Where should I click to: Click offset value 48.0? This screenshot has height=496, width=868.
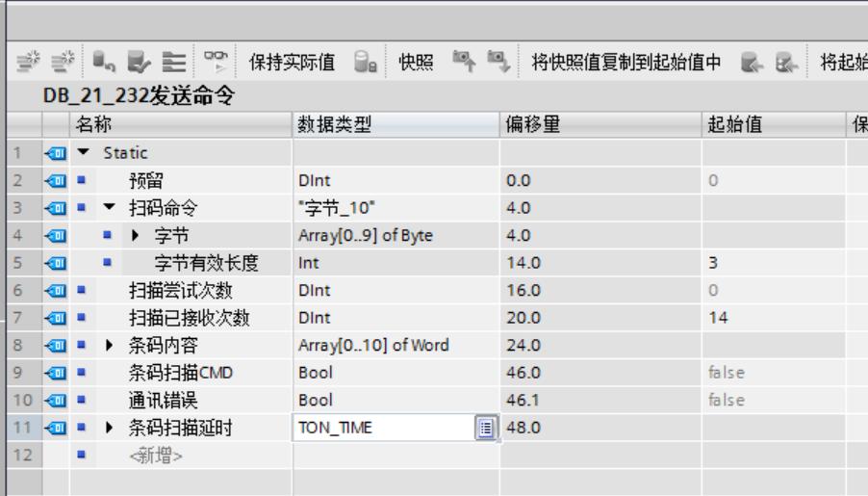tap(523, 428)
